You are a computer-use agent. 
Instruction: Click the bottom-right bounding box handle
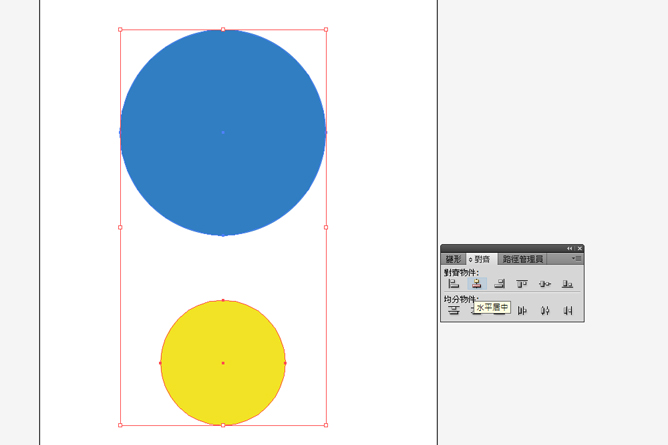326,425
